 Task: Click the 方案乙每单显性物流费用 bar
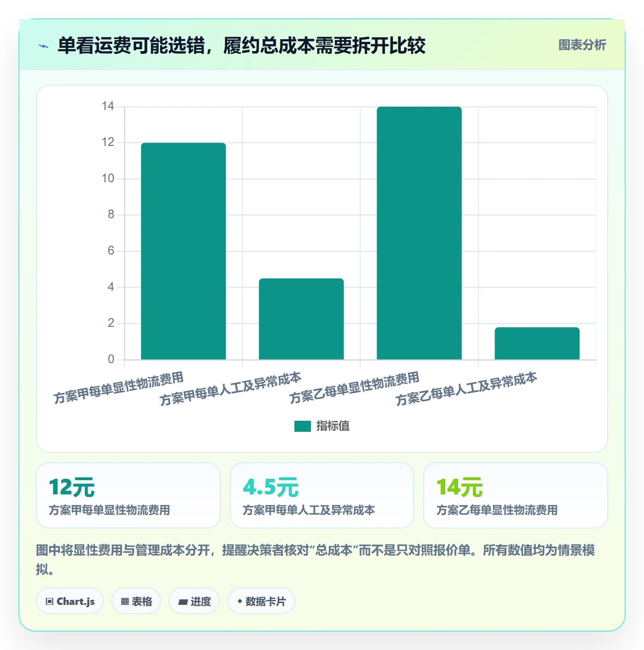point(419,233)
